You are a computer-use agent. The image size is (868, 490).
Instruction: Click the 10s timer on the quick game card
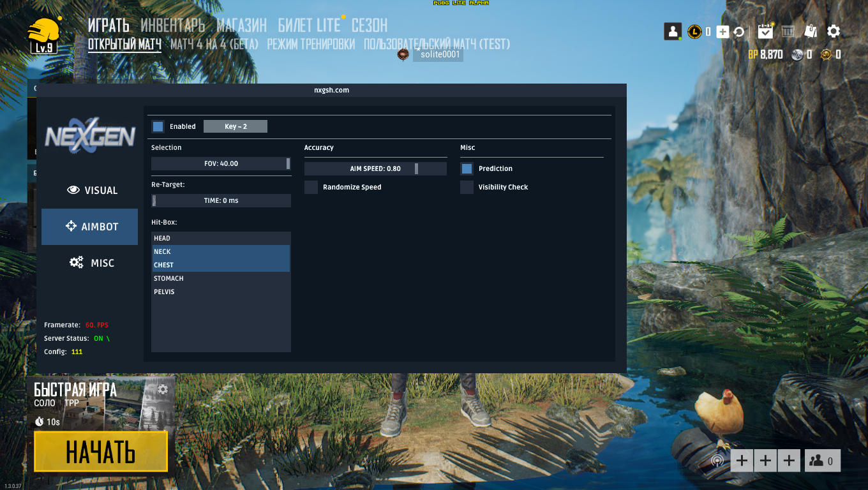click(x=47, y=422)
